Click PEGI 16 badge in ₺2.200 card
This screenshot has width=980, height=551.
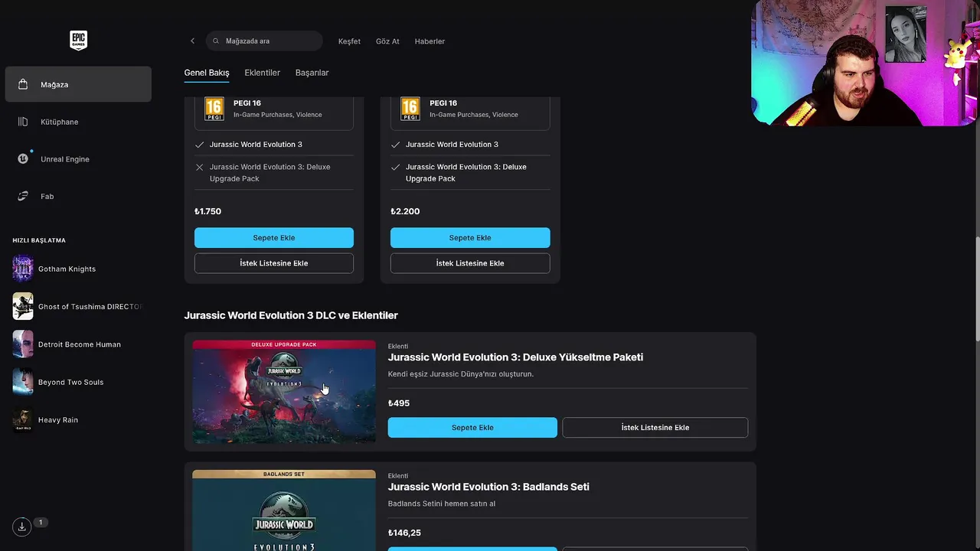tap(410, 109)
